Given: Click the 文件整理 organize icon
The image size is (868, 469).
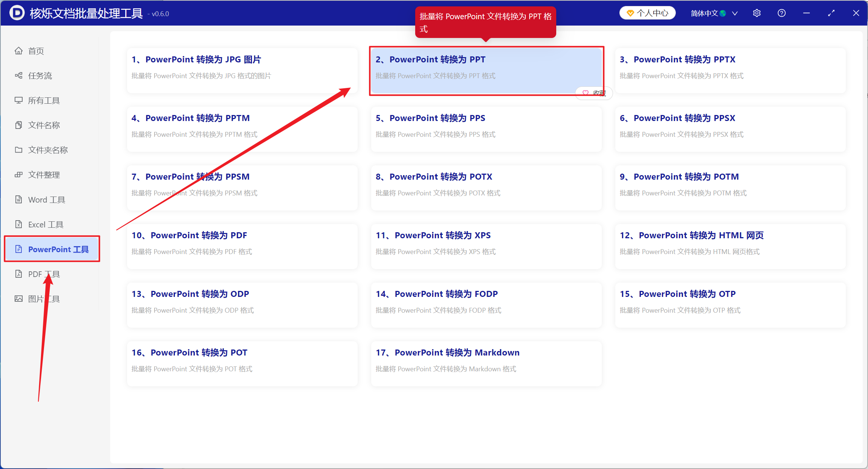Looking at the screenshot, I should pos(18,175).
